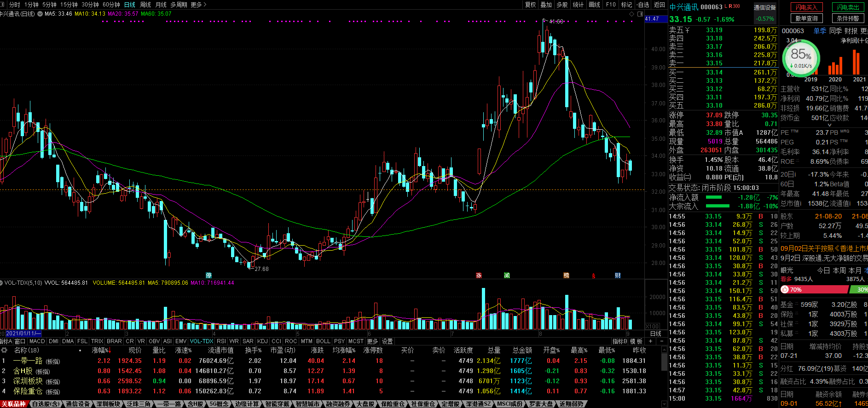Viewport: 868px width, 408px height.
Task: Toggle the 画线 drawing tools
Action: pyautogui.click(x=595, y=5)
